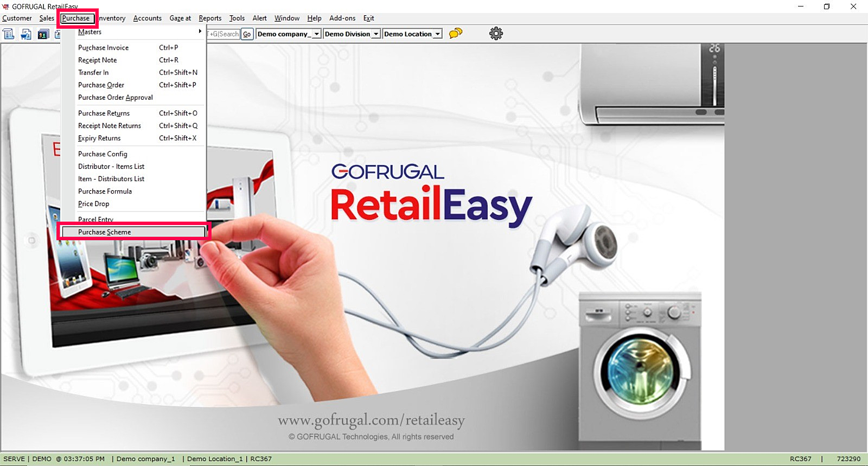Click "Demo Location_1" in the status bar
The height and width of the screenshot is (466, 868).
coord(215,459)
